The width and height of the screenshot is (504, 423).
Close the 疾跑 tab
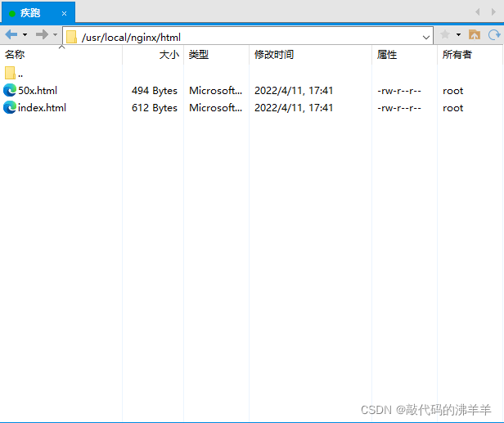(65, 13)
